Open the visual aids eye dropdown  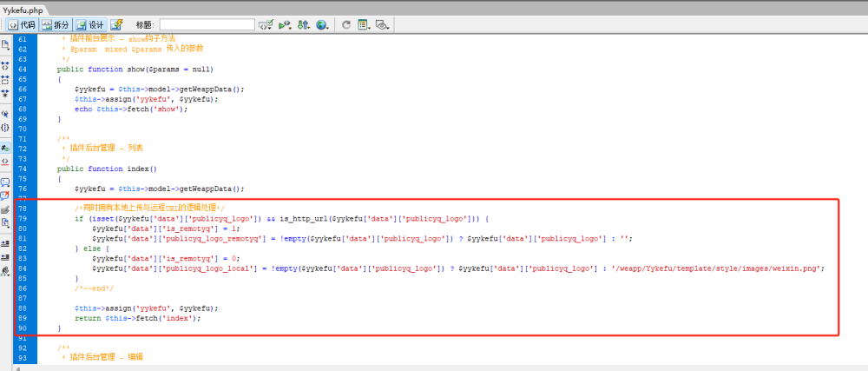383,24
